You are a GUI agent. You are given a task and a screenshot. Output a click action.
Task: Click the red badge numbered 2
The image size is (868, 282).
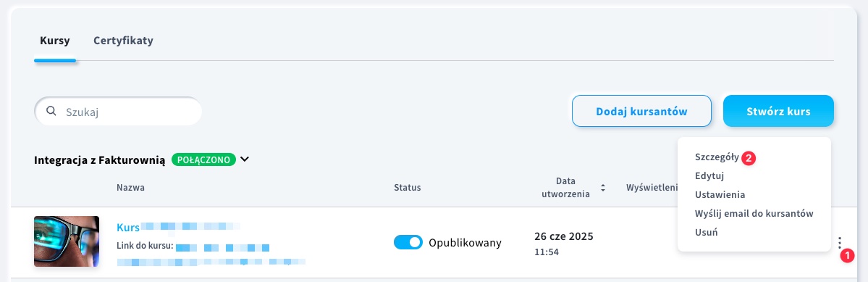coord(749,158)
